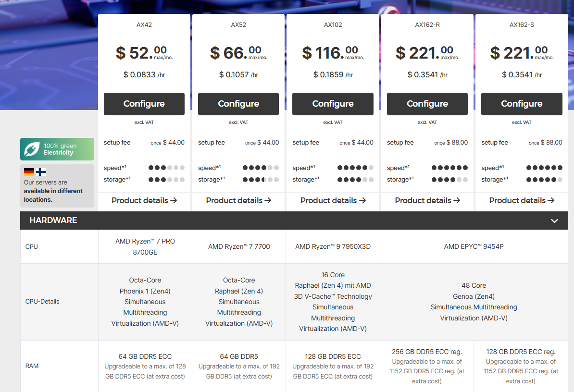The image size is (574, 392).
Task: Configure the AX42 server
Action: point(144,104)
